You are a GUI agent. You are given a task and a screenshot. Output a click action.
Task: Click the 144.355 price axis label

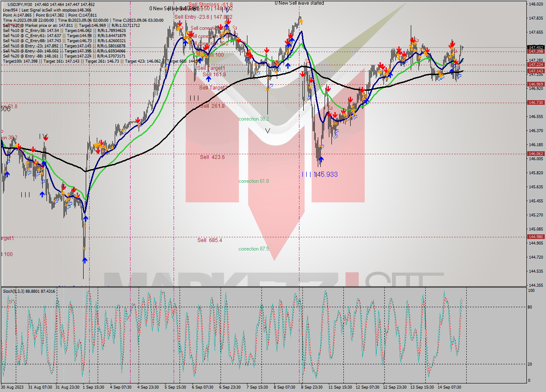tap(536, 285)
